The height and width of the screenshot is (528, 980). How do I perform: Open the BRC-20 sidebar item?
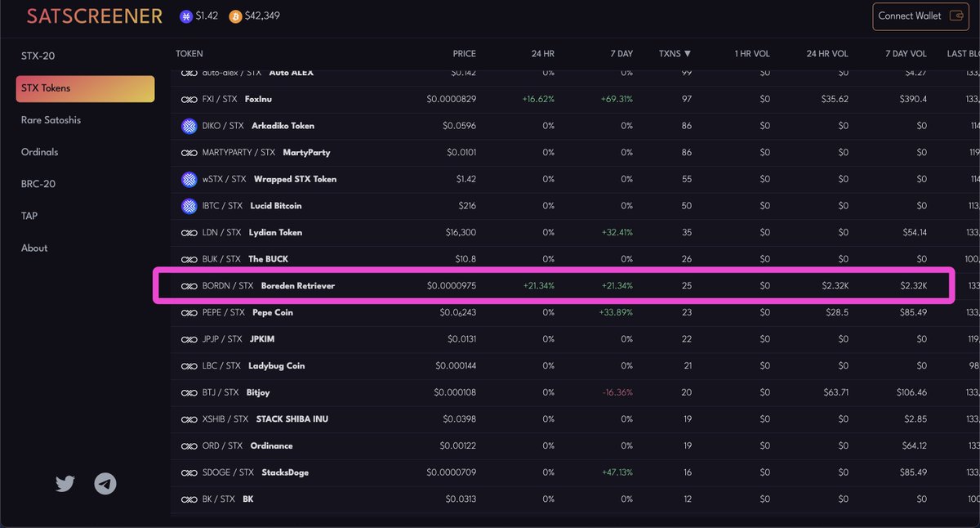(38, 184)
